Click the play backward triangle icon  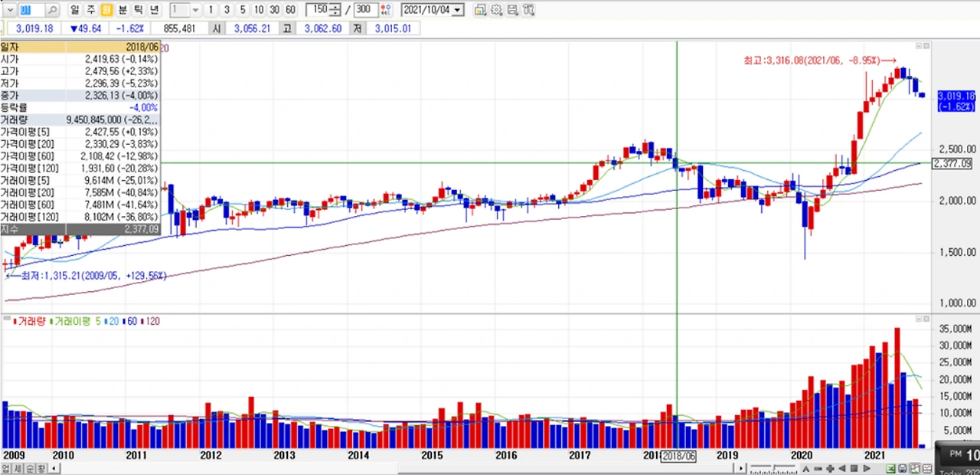pyautogui.click(x=842, y=468)
